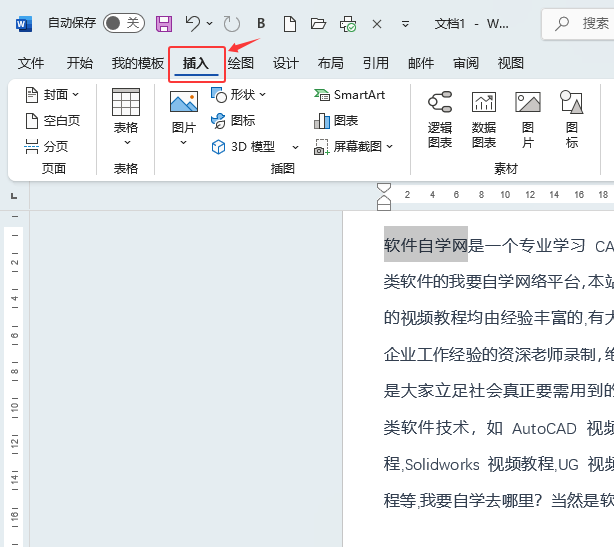
Task: Click the first line indent marker on ruler
Action: (x=384, y=188)
